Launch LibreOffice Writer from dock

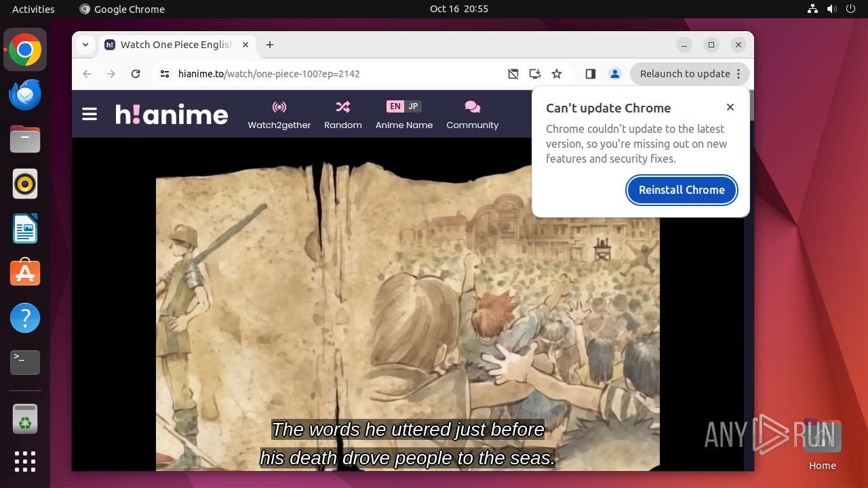click(25, 228)
